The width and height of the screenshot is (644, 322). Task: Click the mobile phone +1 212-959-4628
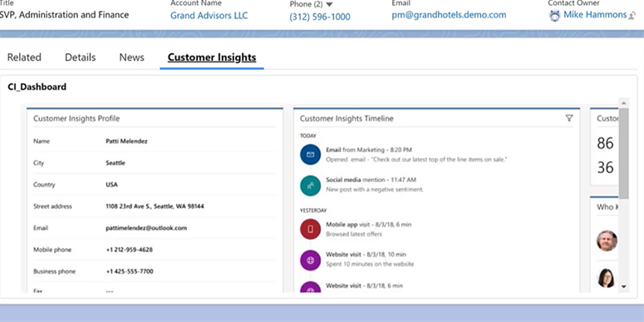130,250
